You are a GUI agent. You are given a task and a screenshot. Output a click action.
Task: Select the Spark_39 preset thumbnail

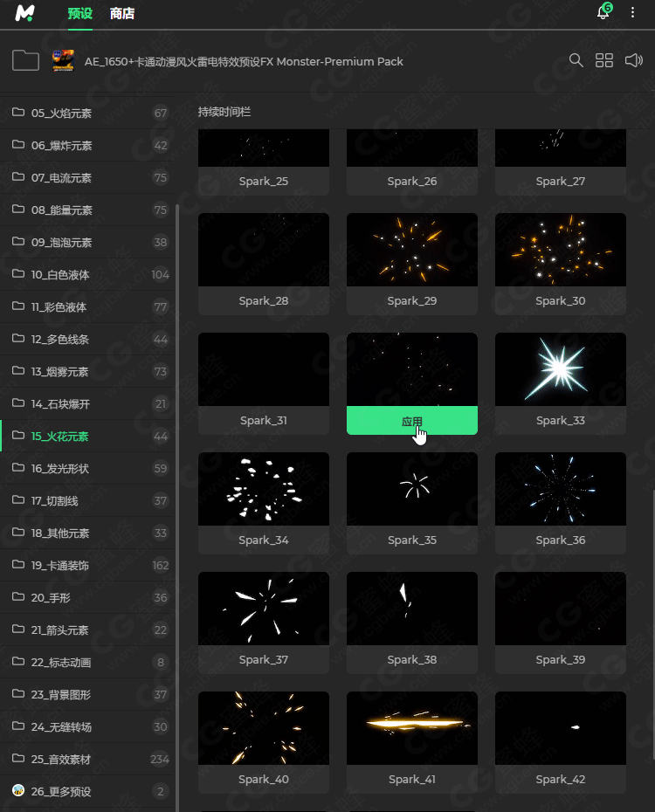[x=561, y=609]
